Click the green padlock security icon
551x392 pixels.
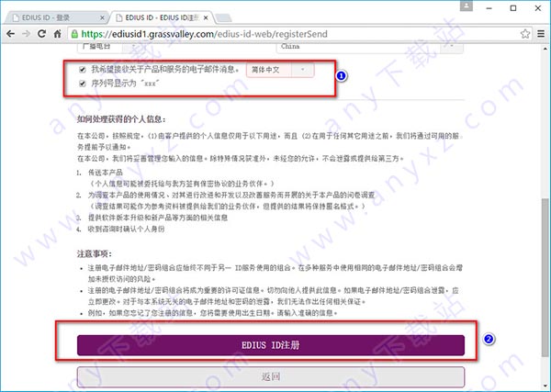coord(74,34)
